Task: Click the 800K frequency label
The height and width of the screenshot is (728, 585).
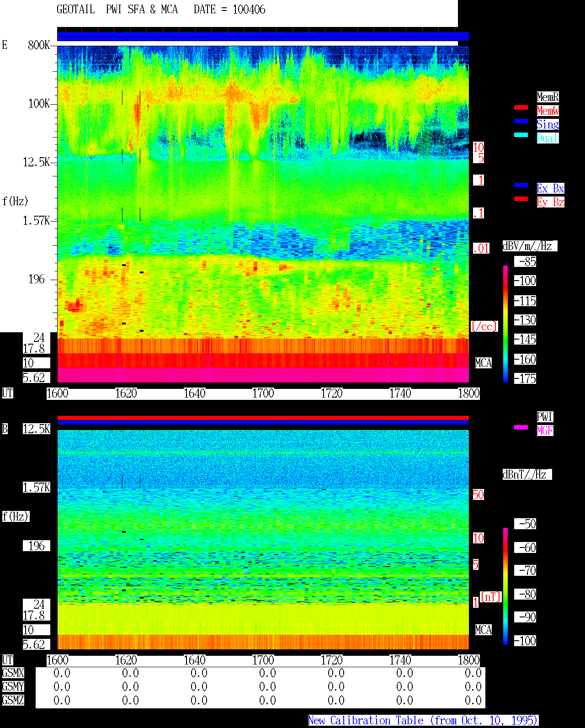Action: pyautogui.click(x=39, y=45)
